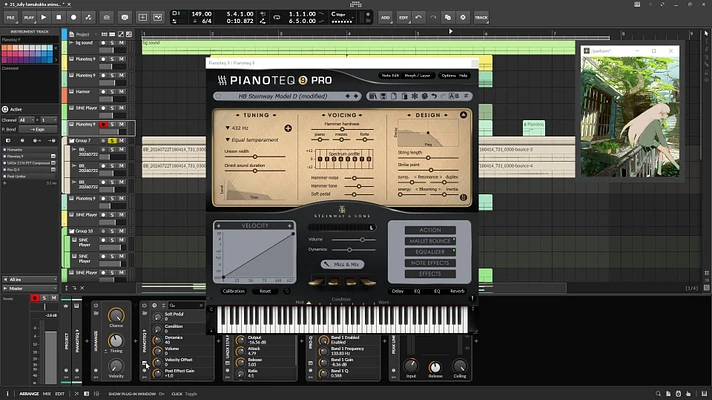Load next preset with right arrow
The width and height of the screenshot is (712, 400).
tap(356, 96)
